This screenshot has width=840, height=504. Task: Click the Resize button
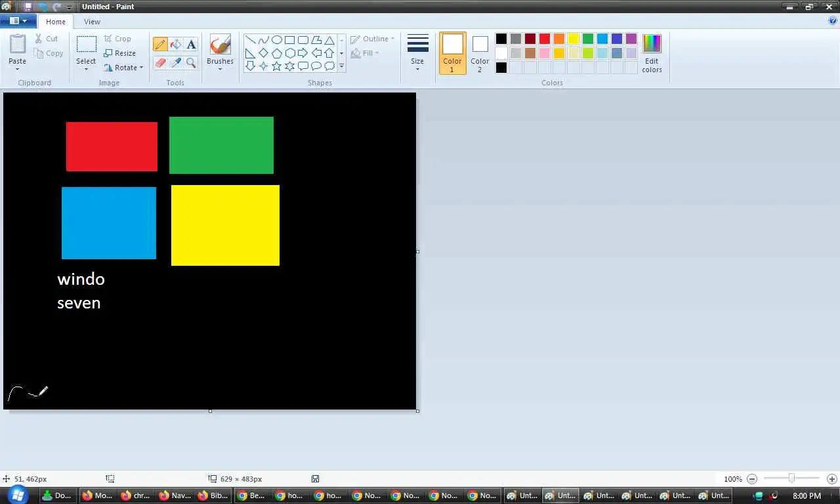tap(120, 53)
